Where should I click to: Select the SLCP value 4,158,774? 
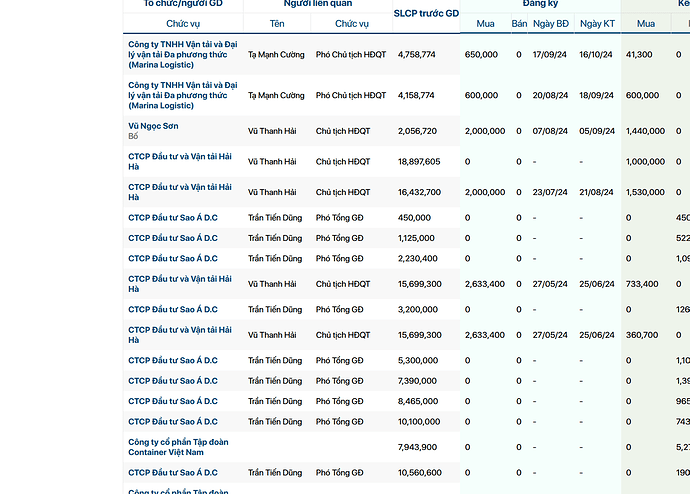pyautogui.click(x=416, y=95)
